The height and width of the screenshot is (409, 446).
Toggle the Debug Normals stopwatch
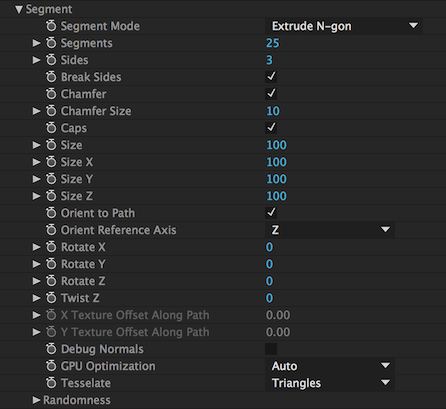coord(51,349)
